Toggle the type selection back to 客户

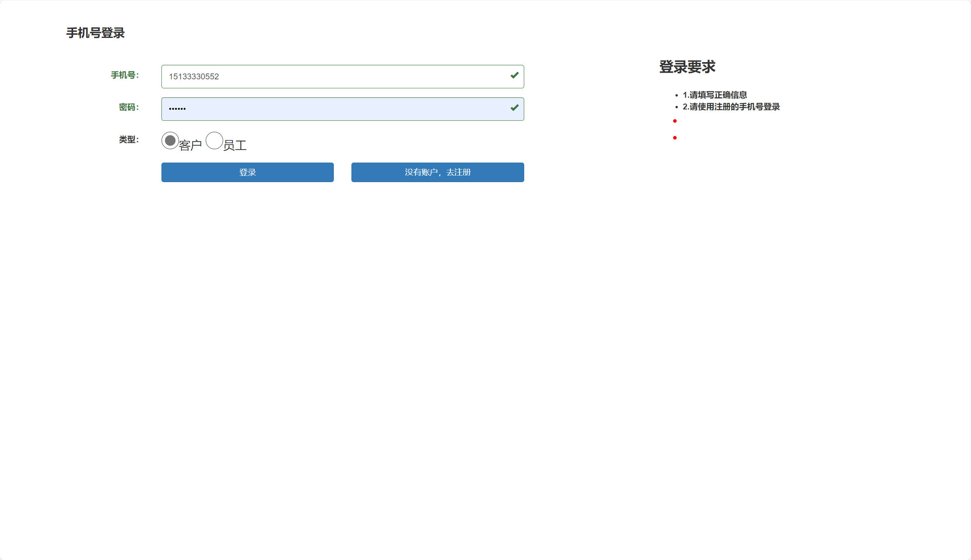(170, 141)
